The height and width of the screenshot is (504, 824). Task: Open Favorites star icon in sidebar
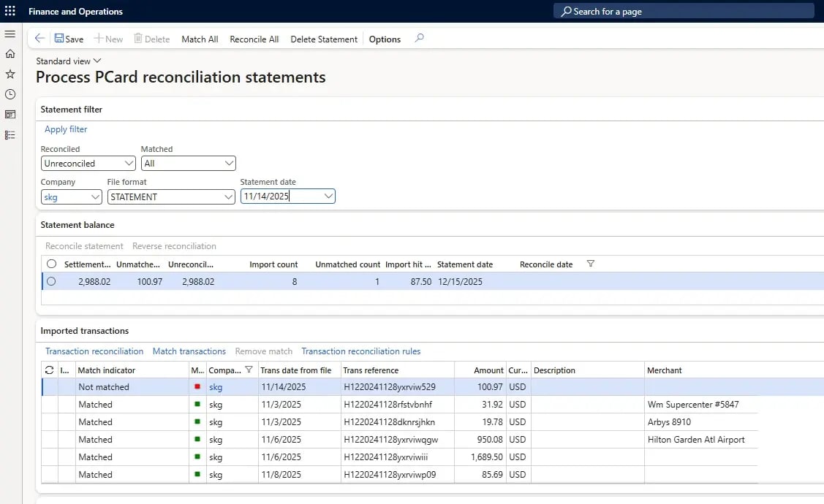10,74
